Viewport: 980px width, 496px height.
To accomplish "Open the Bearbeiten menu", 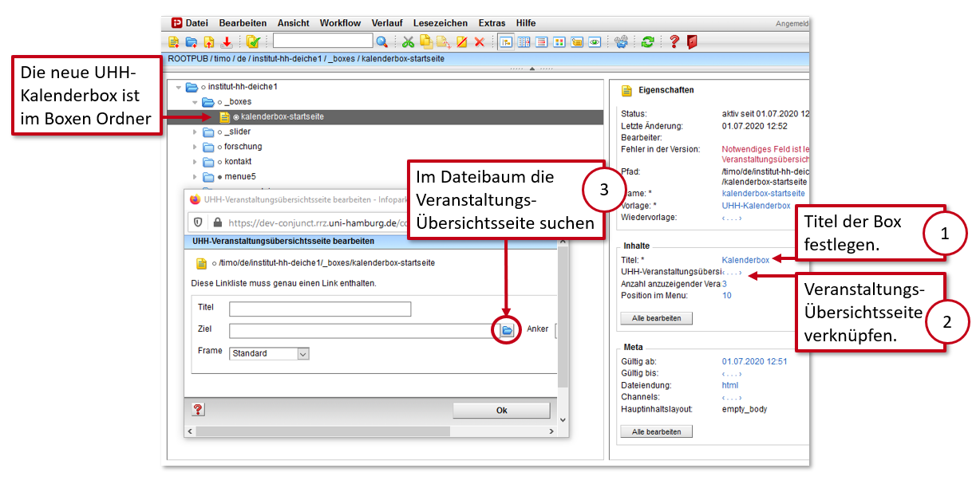I will click(x=243, y=23).
